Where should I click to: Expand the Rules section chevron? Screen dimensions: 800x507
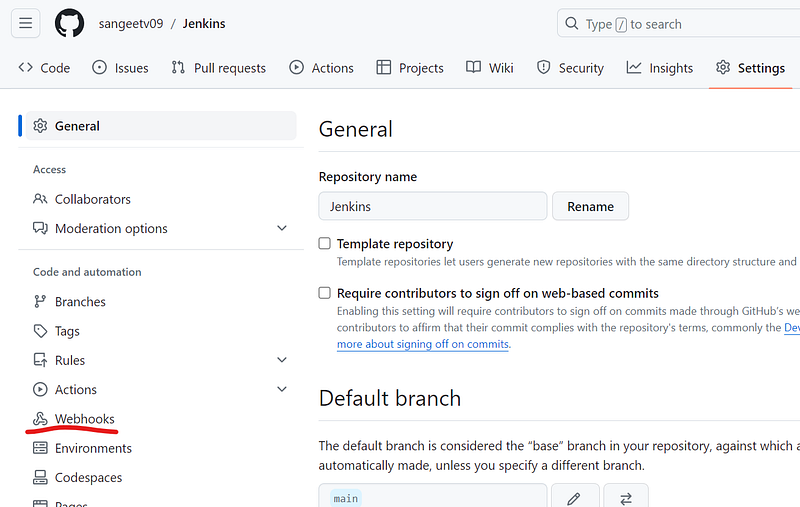click(x=282, y=360)
